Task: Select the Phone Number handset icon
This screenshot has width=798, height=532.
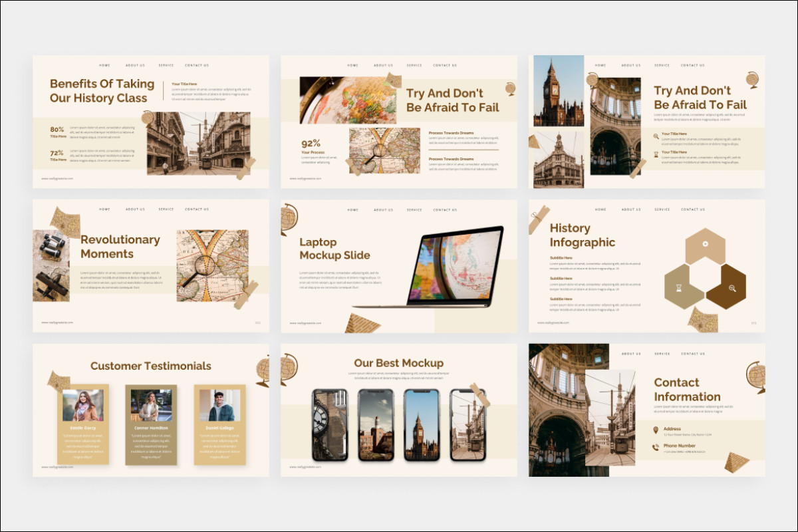Action: click(655, 446)
